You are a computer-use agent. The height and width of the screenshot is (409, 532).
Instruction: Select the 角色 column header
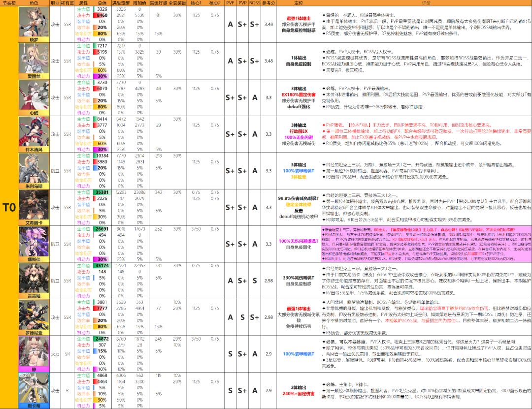click(x=34, y=3)
